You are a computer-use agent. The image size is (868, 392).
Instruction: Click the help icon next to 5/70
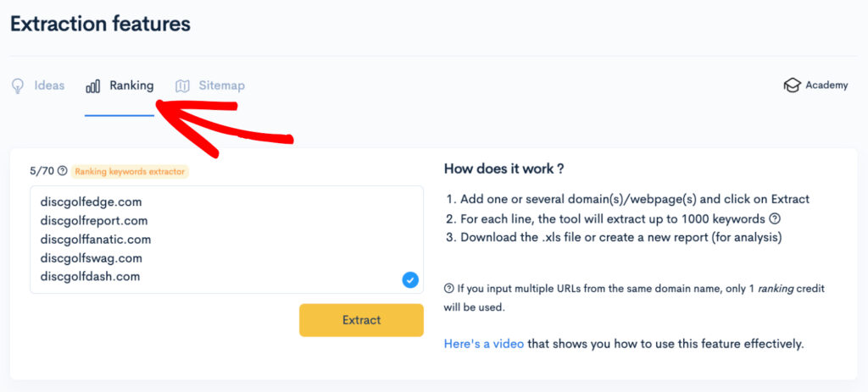(62, 171)
